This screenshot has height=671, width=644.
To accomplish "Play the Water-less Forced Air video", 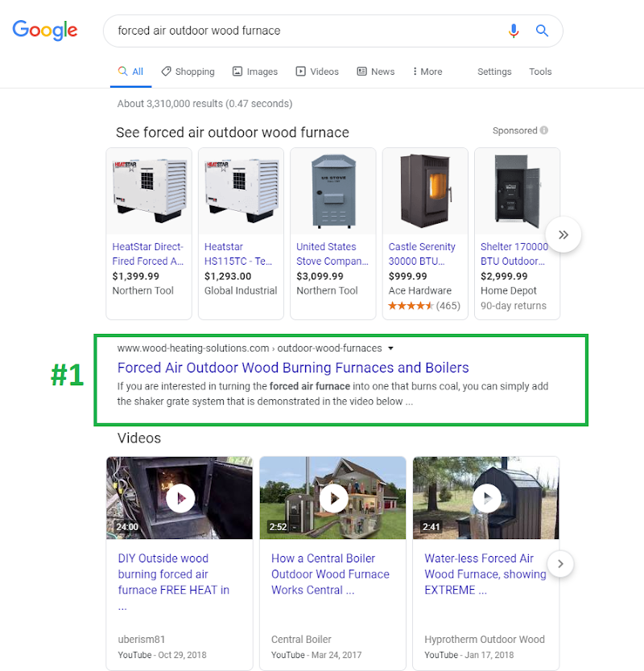I will coord(485,499).
